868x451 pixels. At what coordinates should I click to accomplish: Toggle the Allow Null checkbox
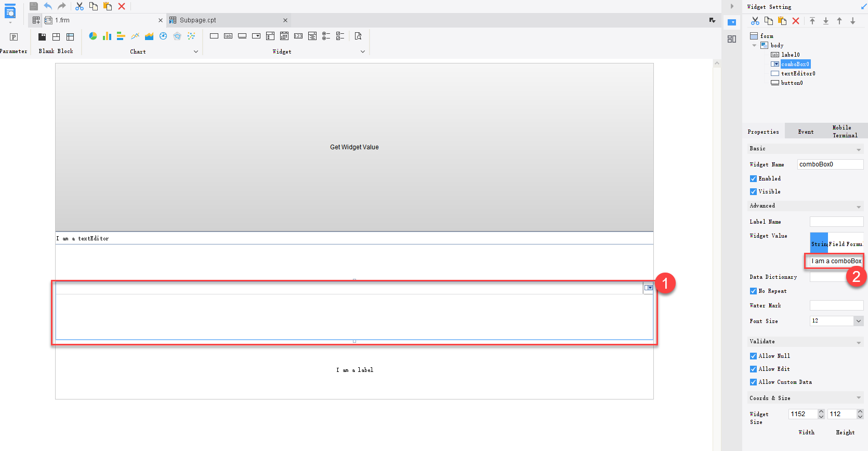coord(753,356)
